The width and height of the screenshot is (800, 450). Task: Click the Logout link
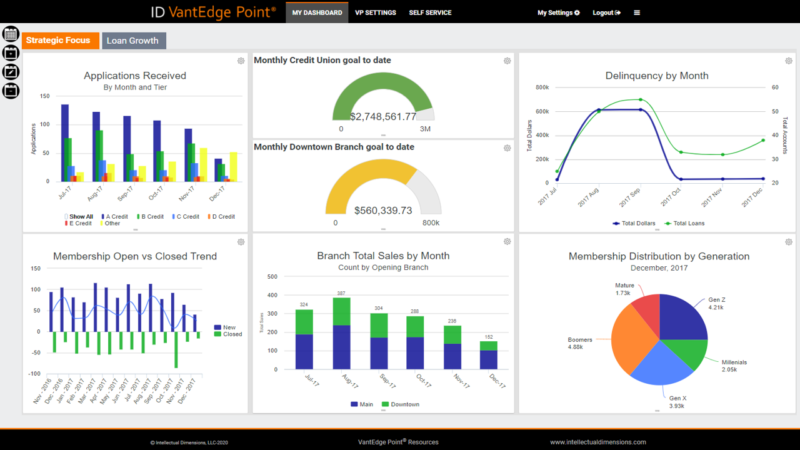pyautogui.click(x=606, y=13)
